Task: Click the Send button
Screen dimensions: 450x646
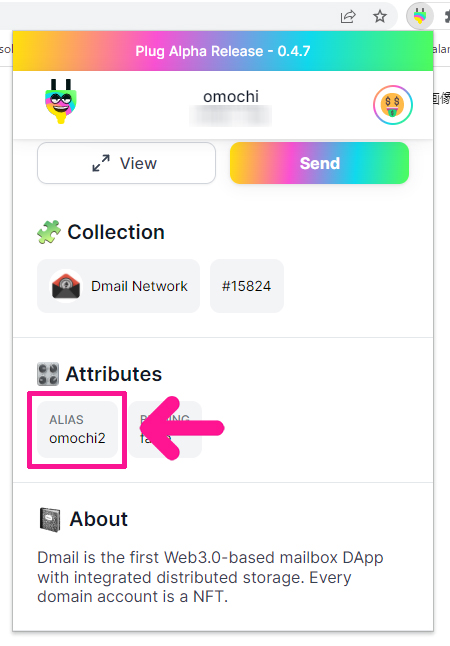Action: click(x=319, y=163)
